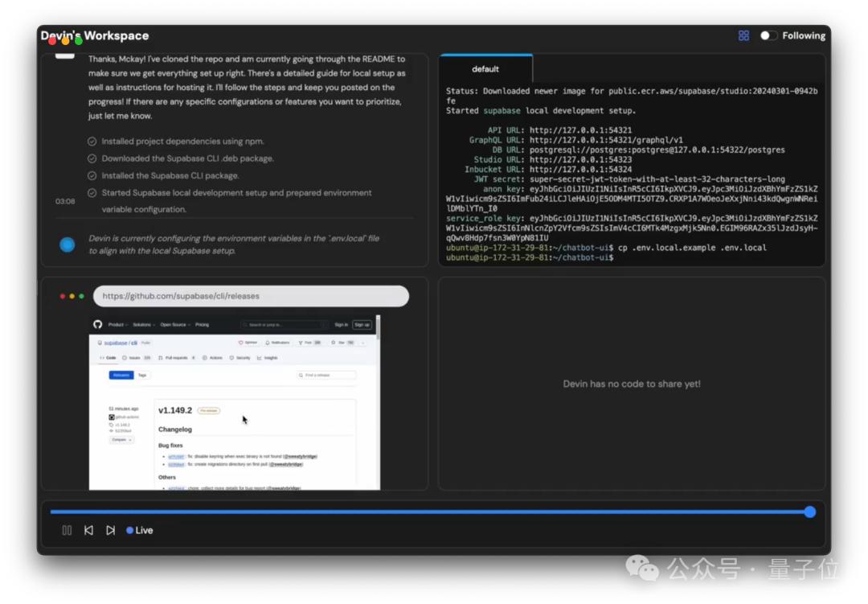Screen dimensions: 868x604
Task: Pause the workspace playback
Action: click(x=67, y=530)
